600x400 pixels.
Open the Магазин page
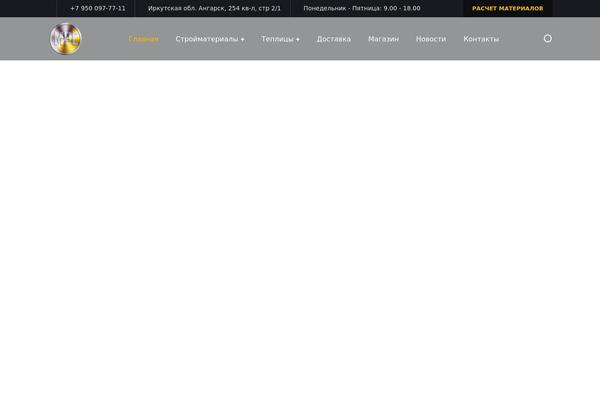click(383, 39)
